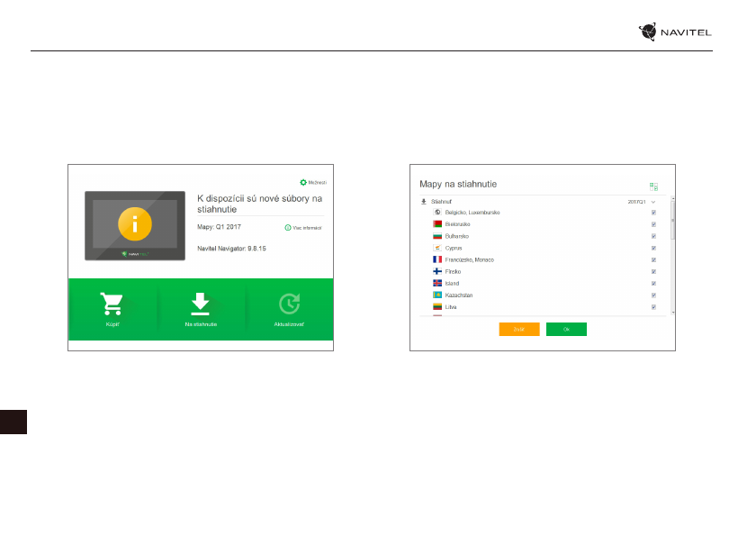Click the shopping cart Kúpiť icon
The width and height of the screenshot is (756, 536).
[112, 304]
